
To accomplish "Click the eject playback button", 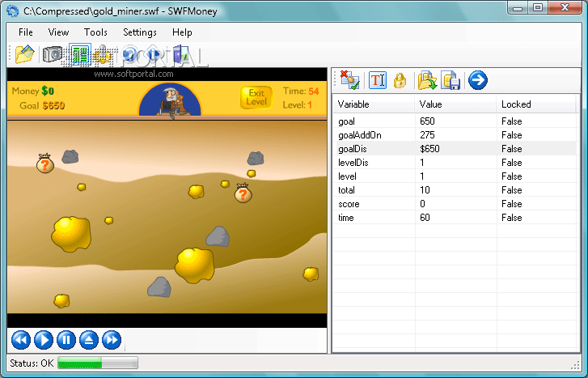I will pyautogui.click(x=89, y=340).
